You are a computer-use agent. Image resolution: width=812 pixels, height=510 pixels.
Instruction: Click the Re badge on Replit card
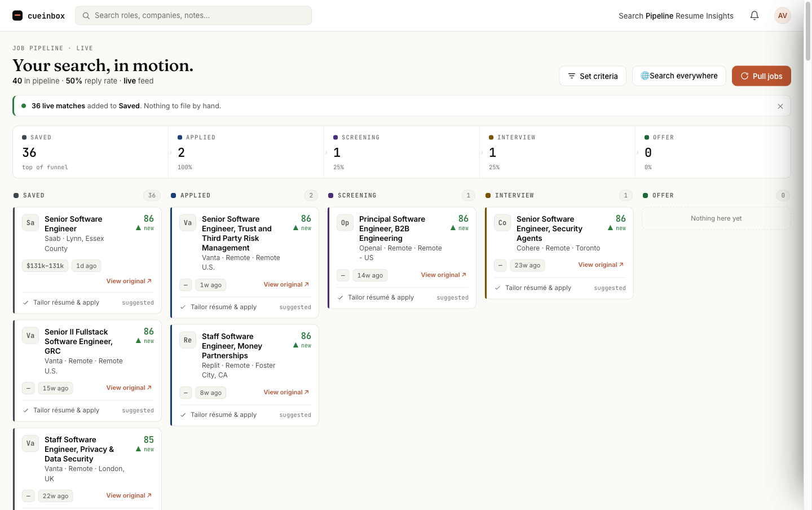[x=188, y=340]
